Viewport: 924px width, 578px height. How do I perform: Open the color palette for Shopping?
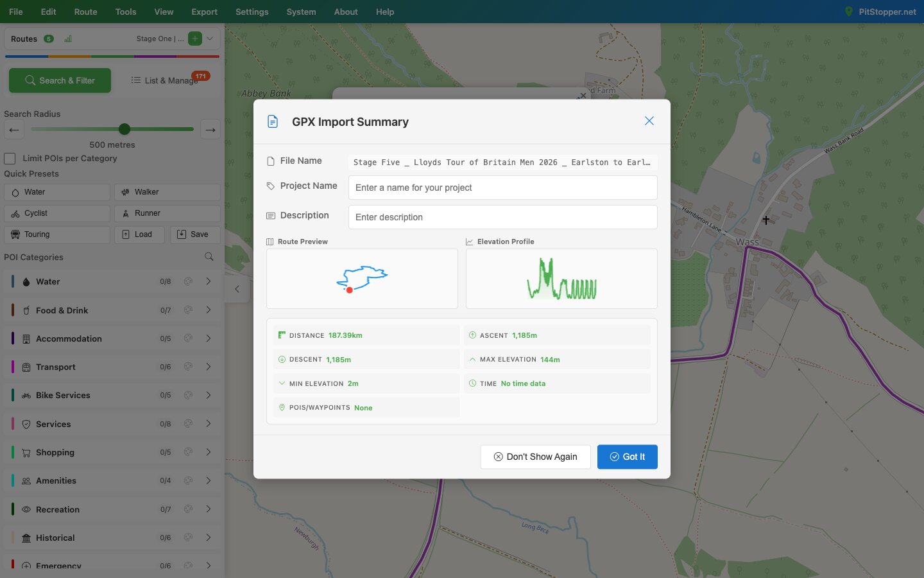[188, 452]
